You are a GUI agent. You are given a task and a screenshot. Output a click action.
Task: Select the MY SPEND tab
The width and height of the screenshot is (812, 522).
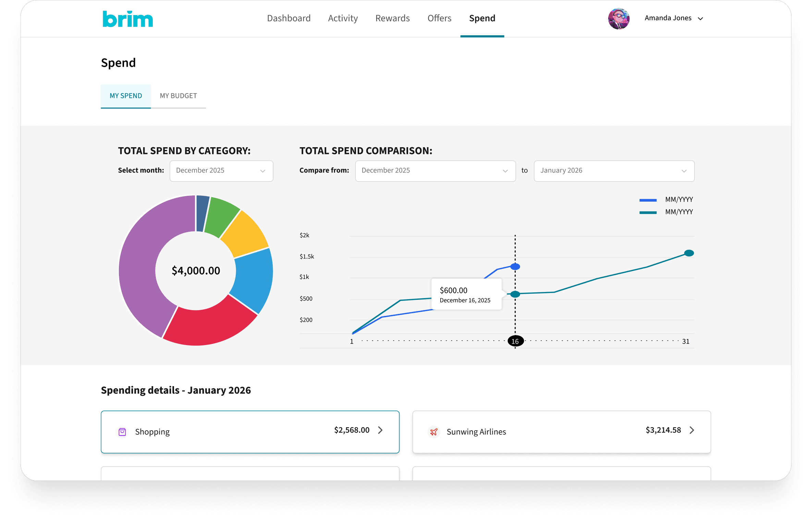click(x=125, y=96)
